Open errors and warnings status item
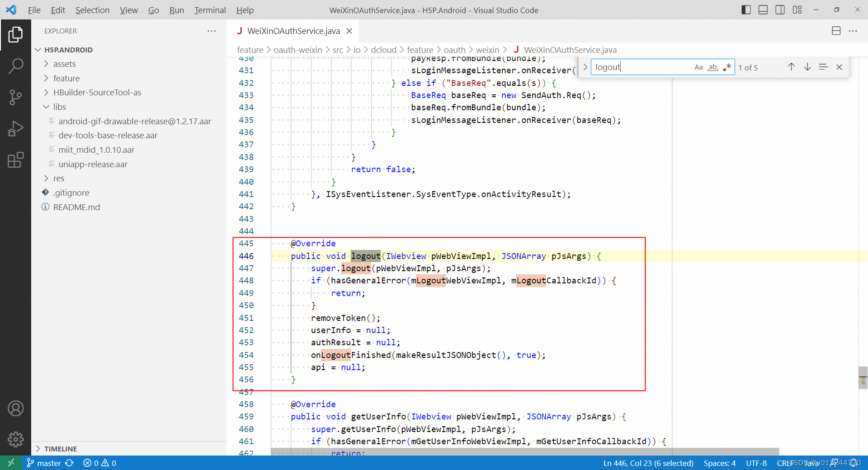This screenshot has height=470, width=868. point(100,463)
